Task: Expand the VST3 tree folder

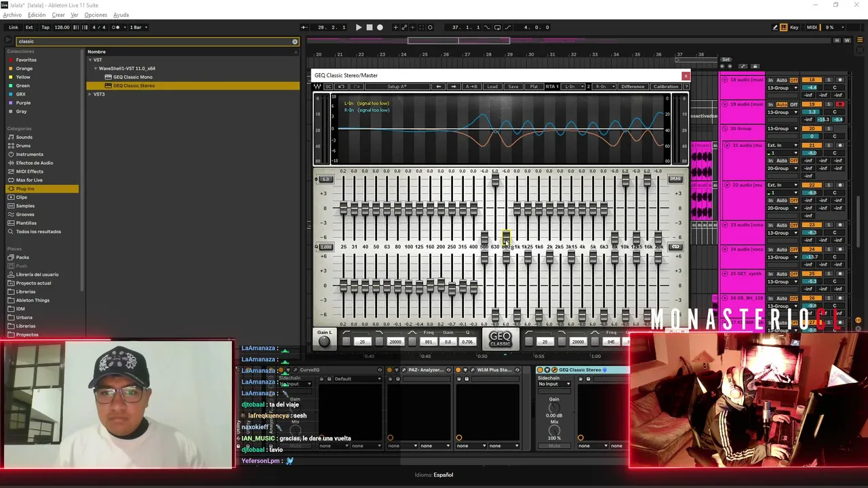Action: [90, 94]
